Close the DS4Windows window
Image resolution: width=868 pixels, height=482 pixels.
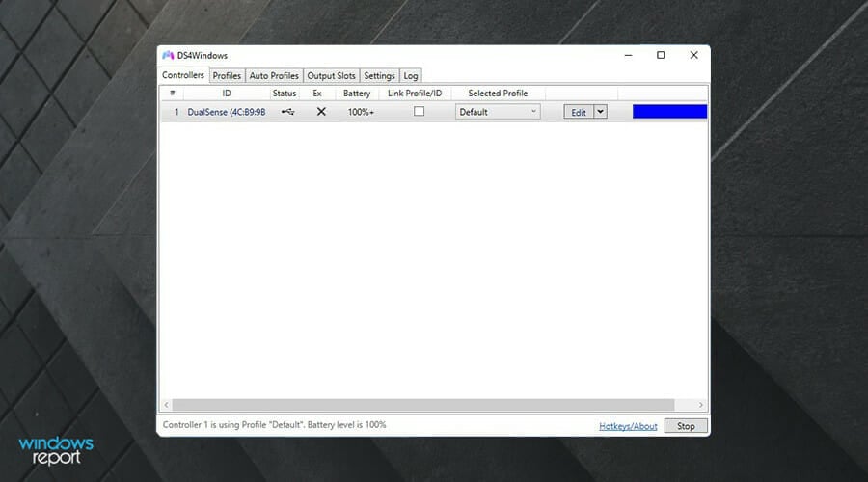tap(693, 55)
